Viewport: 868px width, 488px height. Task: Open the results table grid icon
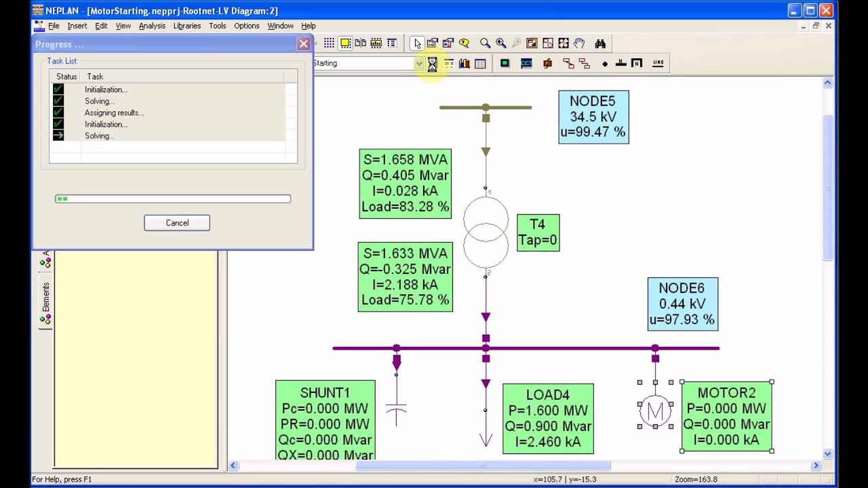[x=480, y=64]
